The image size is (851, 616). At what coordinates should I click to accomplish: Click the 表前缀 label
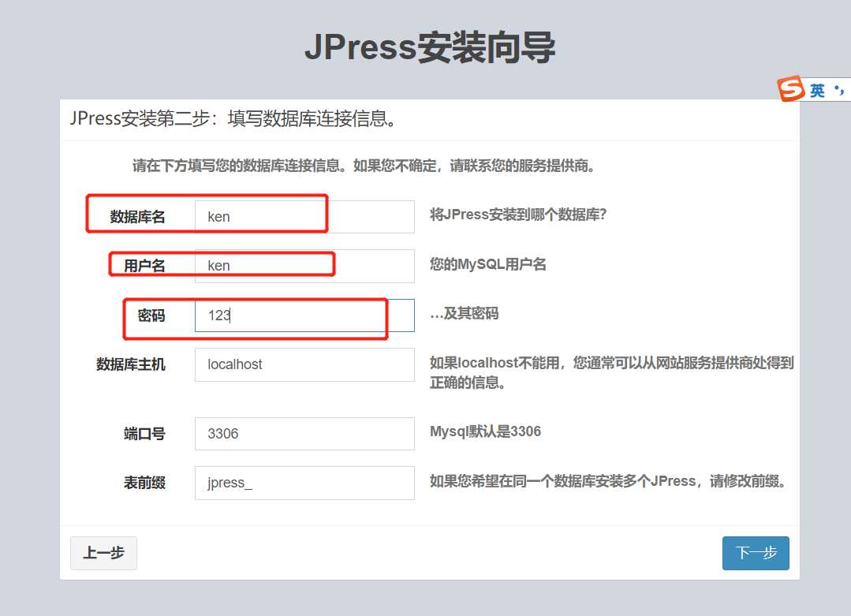click(144, 483)
